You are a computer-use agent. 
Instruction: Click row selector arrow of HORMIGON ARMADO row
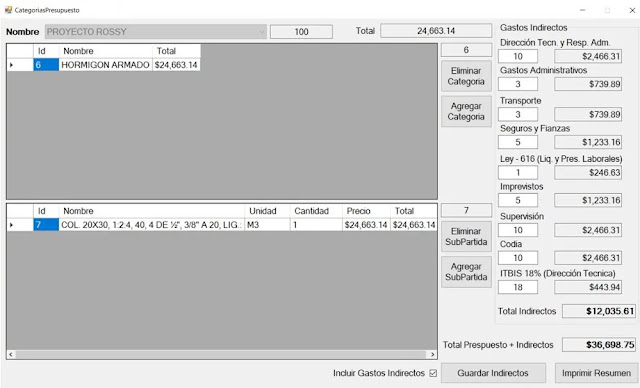[x=20, y=65]
